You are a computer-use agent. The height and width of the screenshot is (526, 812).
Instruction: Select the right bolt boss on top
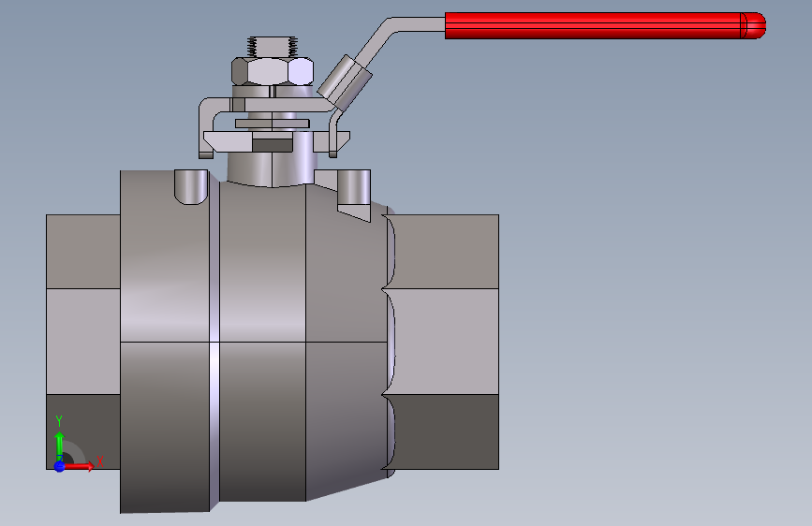tap(354, 187)
